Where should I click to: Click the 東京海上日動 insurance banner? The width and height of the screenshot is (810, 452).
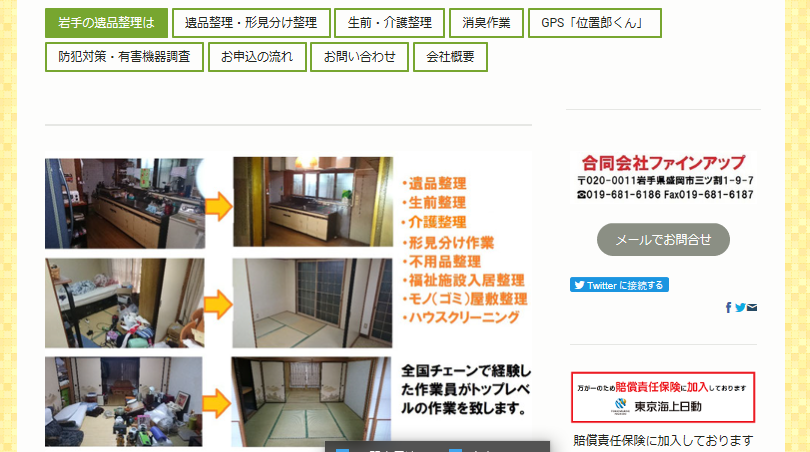[663, 397]
